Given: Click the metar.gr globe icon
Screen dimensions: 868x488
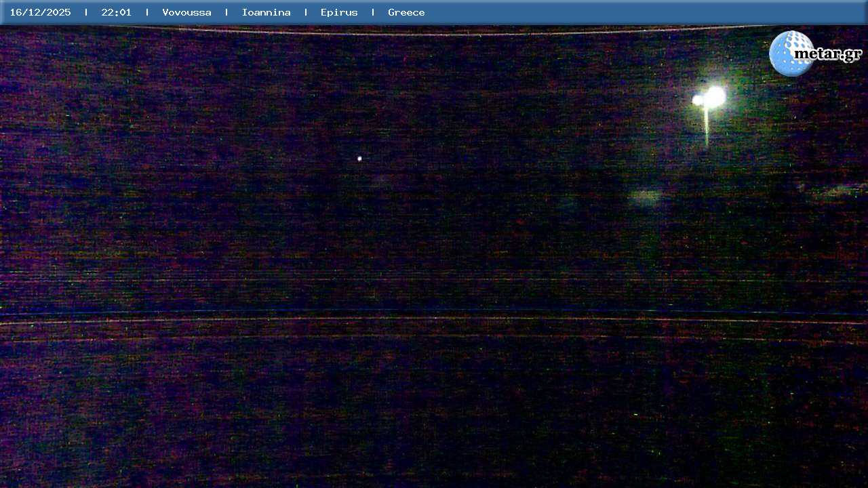Looking at the screenshot, I should pos(789,54).
